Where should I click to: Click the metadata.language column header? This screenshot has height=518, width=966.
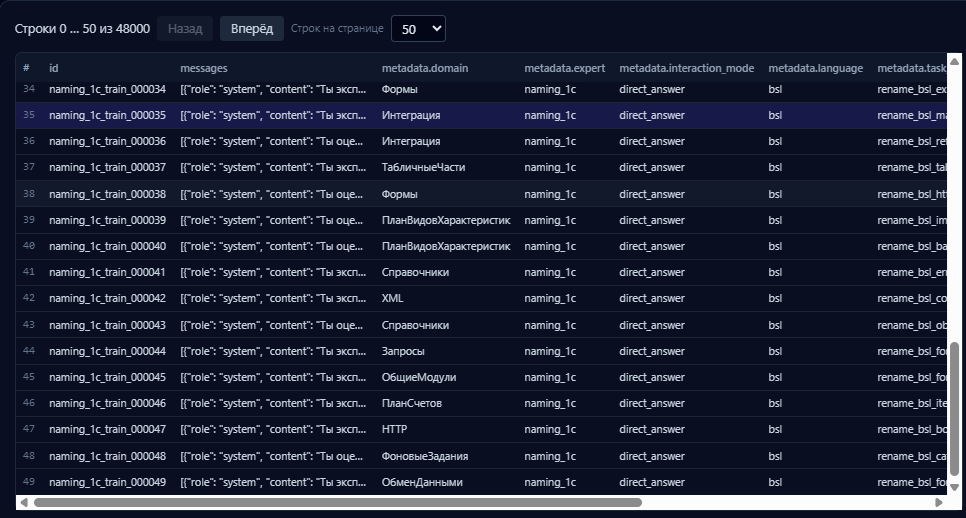pyautogui.click(x=815, y=68)
